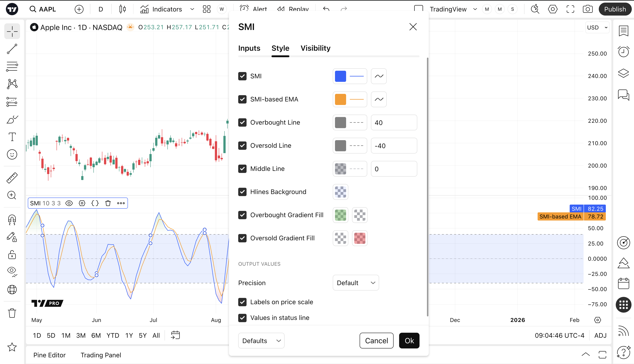
Task: Open the Fibonacci retracement tool
Action: pyautogui.click(x=12, y=66)
